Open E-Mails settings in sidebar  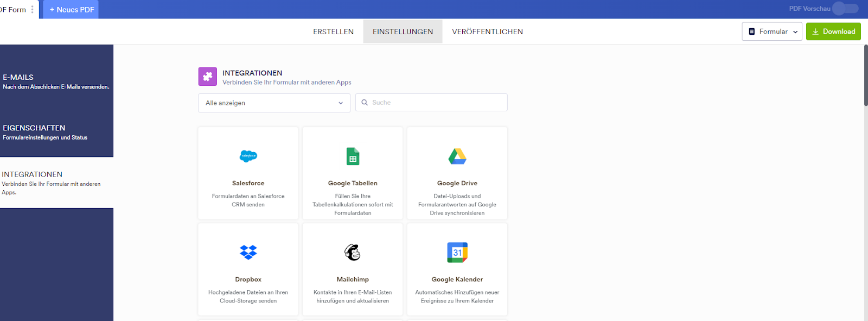click(x=56, y=81)
